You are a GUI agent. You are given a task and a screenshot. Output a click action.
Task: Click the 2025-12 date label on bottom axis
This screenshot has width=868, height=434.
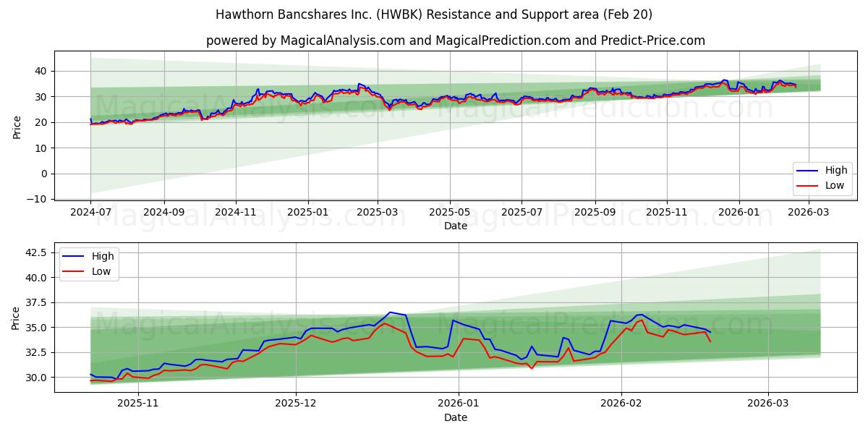[297, 404]
